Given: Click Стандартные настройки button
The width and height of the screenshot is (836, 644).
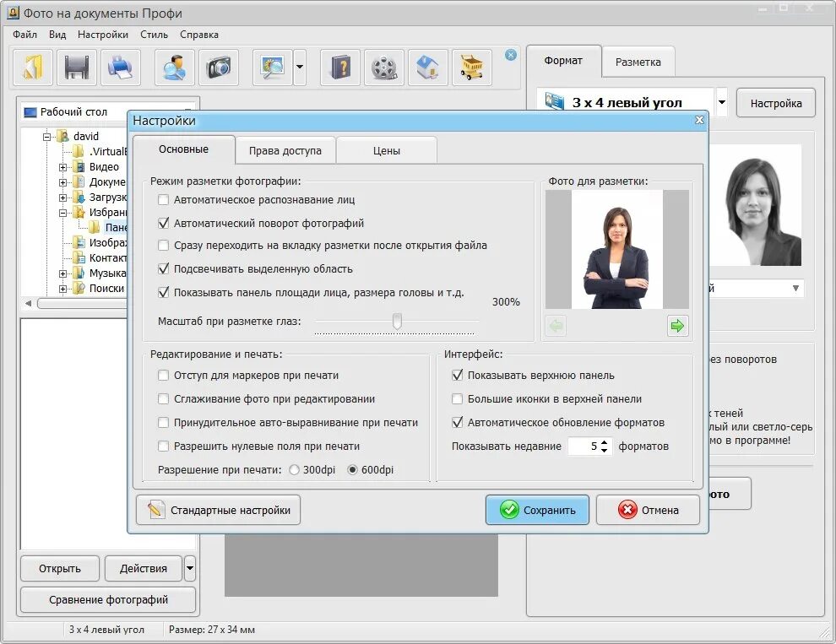Looking at the screenshot, I should (x=219, y=510).
